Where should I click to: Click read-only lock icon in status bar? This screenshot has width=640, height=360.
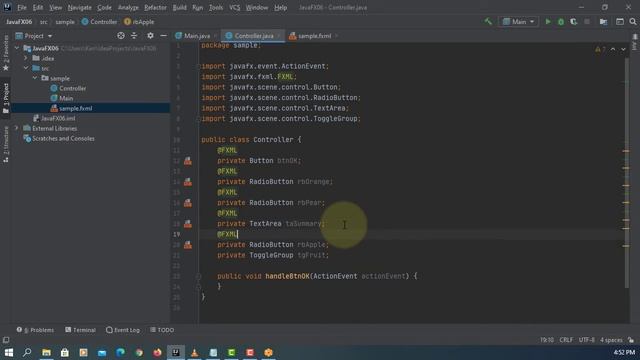(x=631, y=340)
